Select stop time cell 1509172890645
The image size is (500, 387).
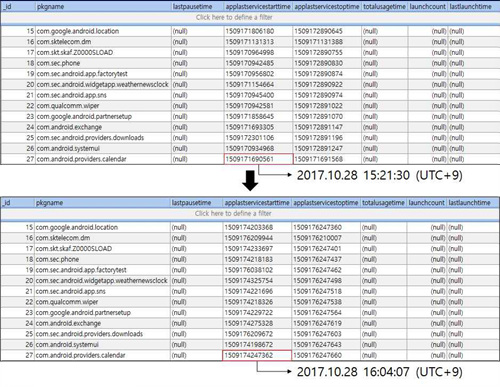(x=327, y=31)
